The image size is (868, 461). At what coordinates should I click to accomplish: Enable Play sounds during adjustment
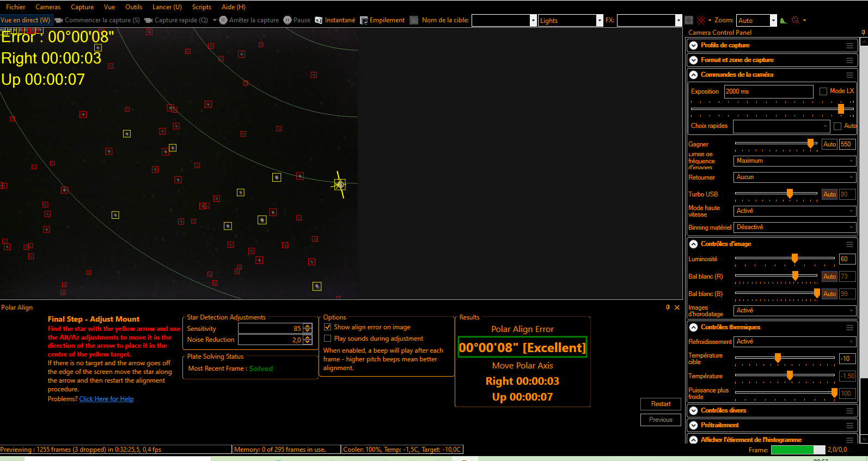(328, 339)
